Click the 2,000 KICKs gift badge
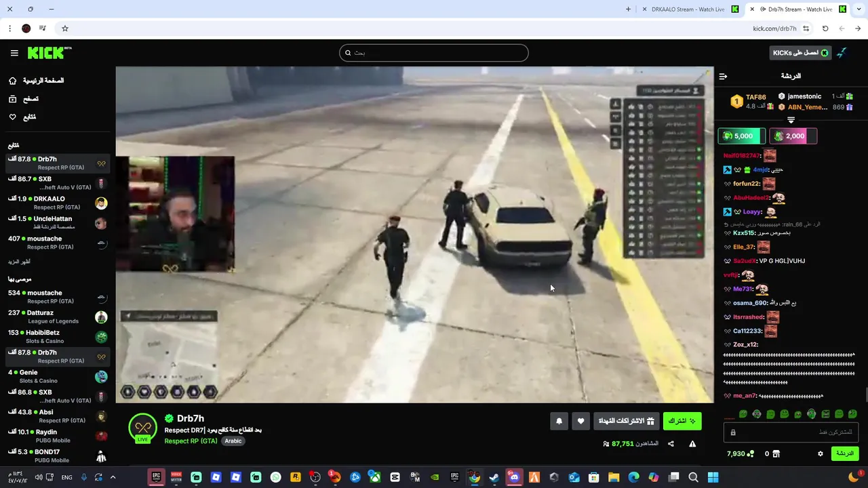 (x=793, y=136)
